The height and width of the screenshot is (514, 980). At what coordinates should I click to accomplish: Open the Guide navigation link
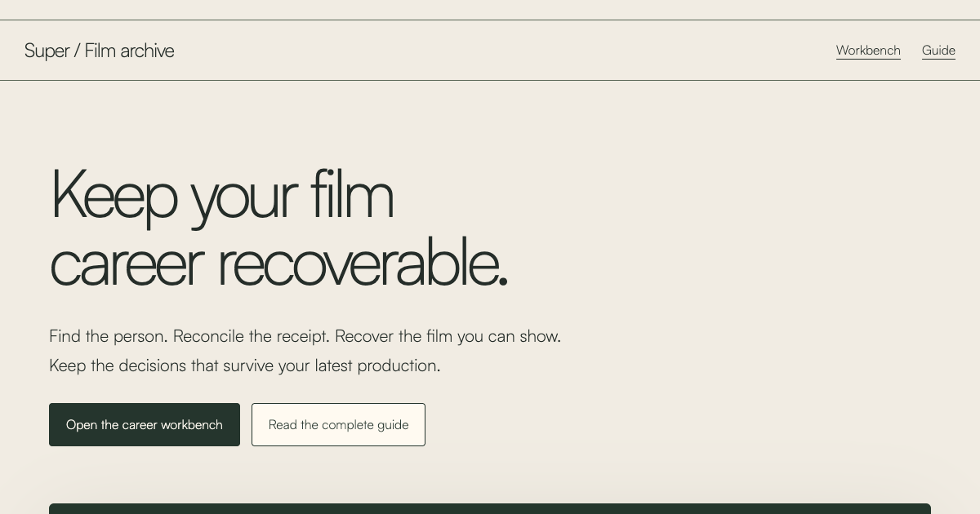point(938,51)
